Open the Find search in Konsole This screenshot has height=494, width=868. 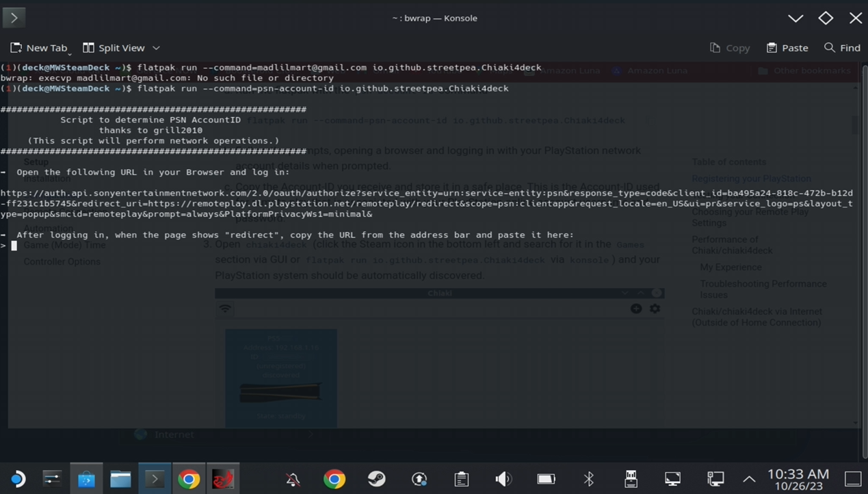[842, 48]
